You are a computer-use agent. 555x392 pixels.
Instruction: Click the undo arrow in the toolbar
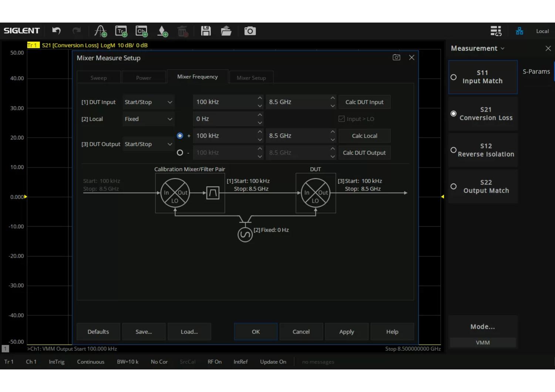(x=56, y=31)
